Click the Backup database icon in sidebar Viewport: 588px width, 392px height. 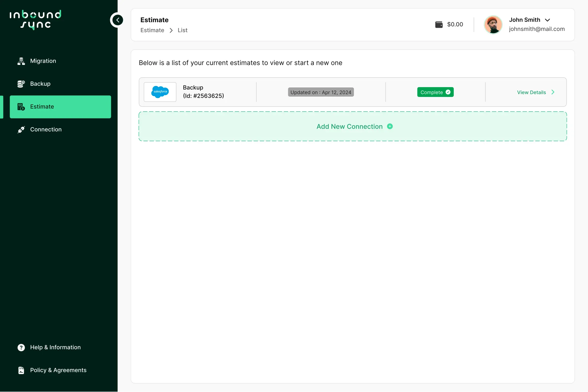[x=21, y=84]
